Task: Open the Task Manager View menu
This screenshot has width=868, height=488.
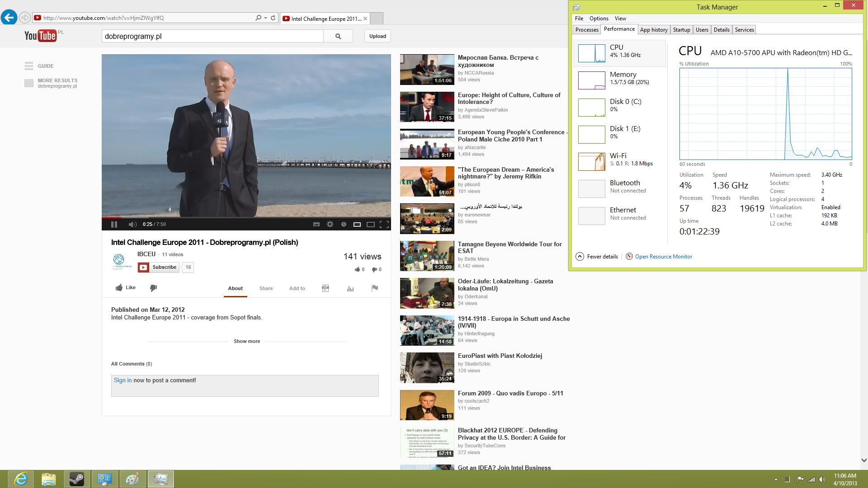Action: pos(620,19)
